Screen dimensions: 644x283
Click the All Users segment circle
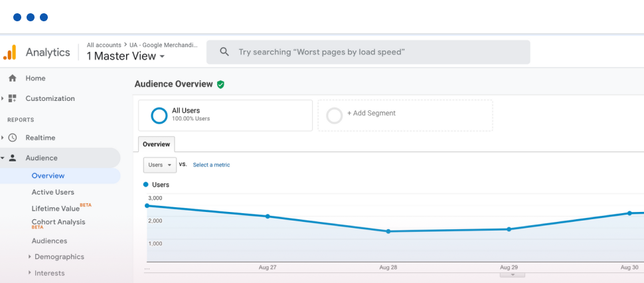pos(159,116)
